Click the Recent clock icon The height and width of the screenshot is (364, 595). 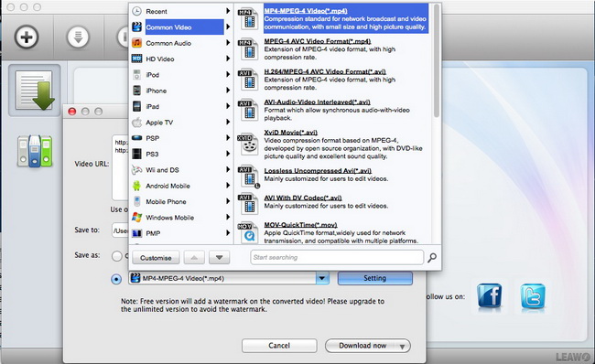[x=136, y=11]
